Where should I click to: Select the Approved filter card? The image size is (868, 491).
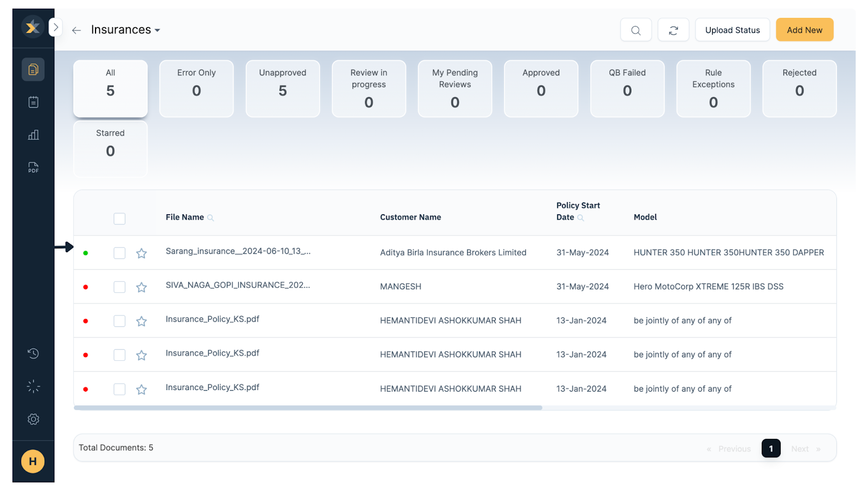(x=541, y=88)
